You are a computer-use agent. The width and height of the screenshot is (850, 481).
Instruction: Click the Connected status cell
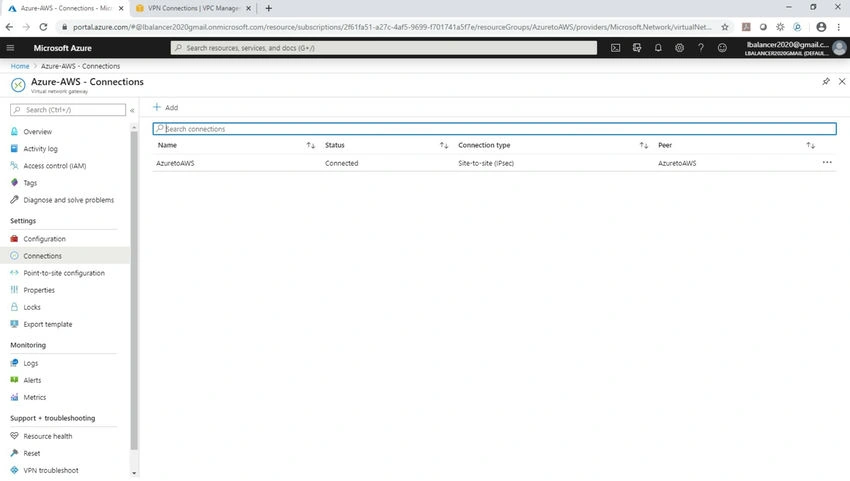pyautogui.click(x=342, y=163)
